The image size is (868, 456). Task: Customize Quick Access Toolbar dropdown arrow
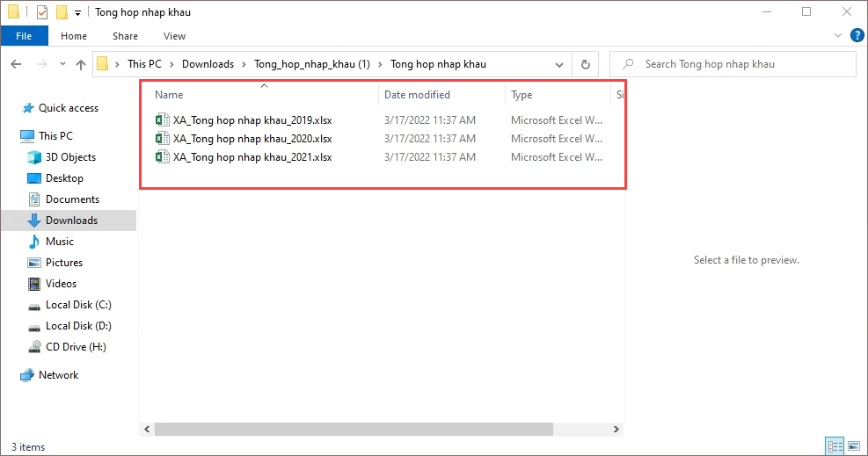click(78, 13)
